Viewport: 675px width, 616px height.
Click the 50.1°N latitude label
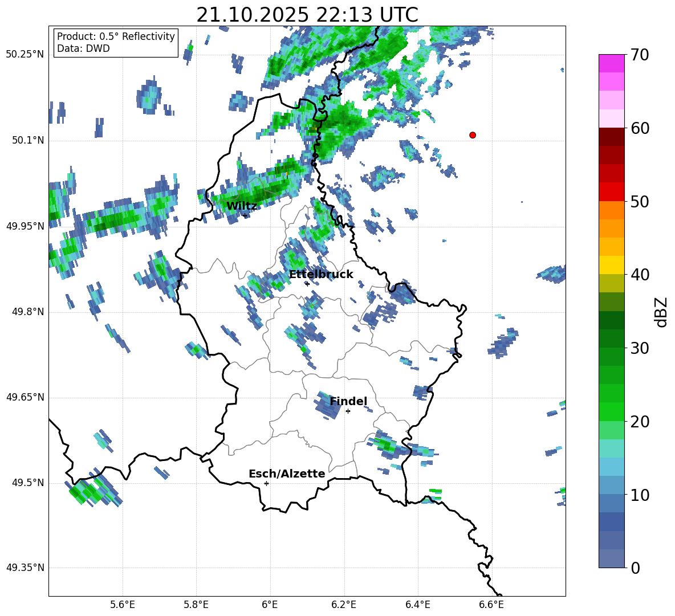pos(28,140)
